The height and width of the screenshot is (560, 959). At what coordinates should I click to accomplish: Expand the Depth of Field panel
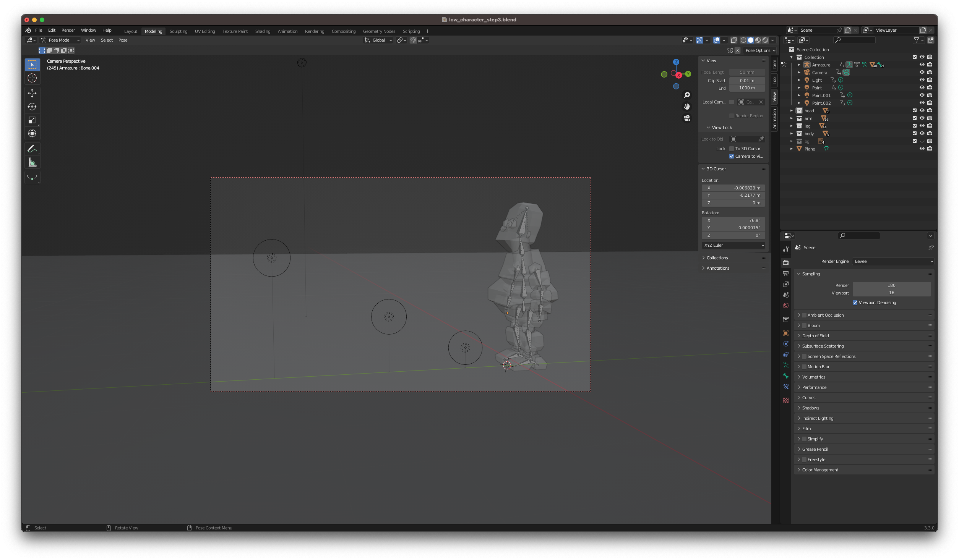click(815, 336)
